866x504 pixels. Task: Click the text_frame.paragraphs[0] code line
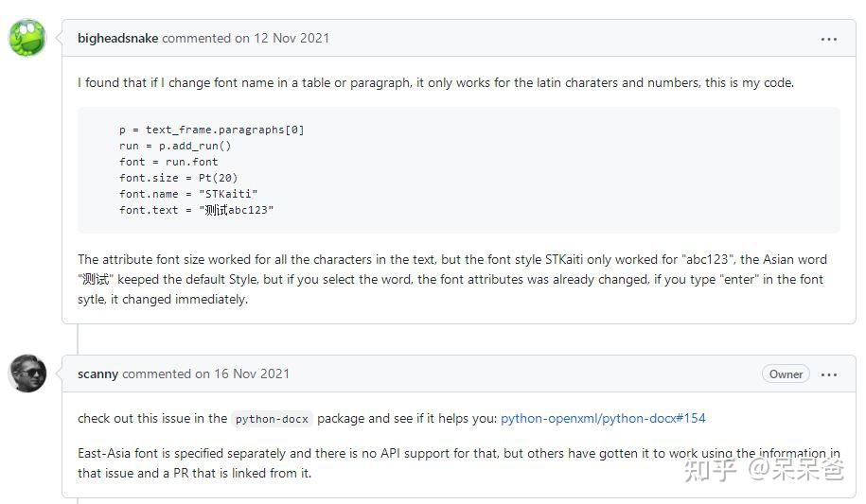[211, 130]
